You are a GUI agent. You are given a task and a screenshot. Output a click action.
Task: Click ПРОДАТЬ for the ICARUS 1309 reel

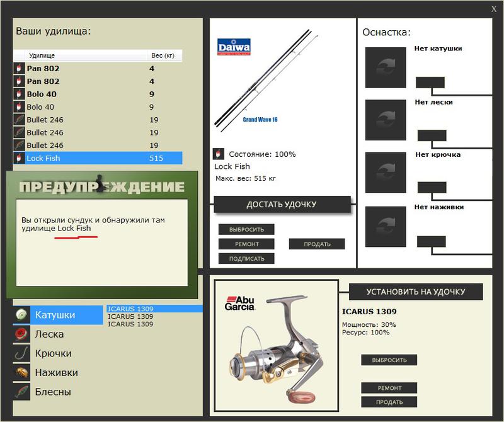389,402
